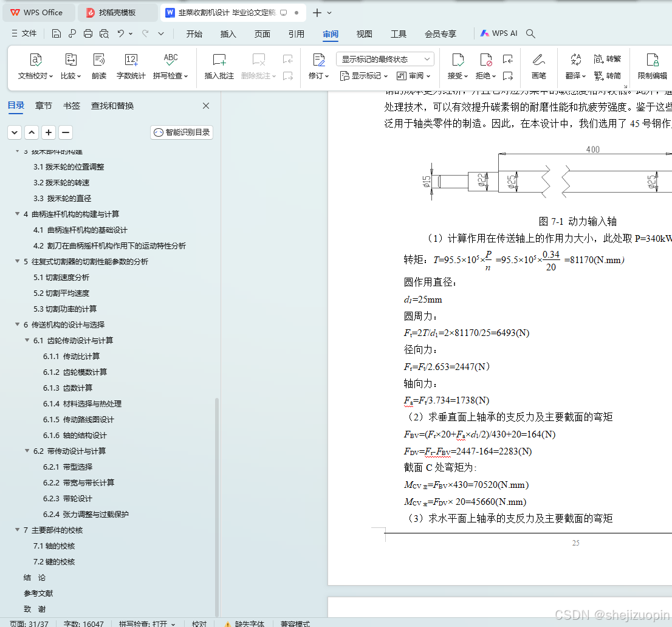Collapse section 4 曲柄连杆机构的构建与计算

(18, 213)
